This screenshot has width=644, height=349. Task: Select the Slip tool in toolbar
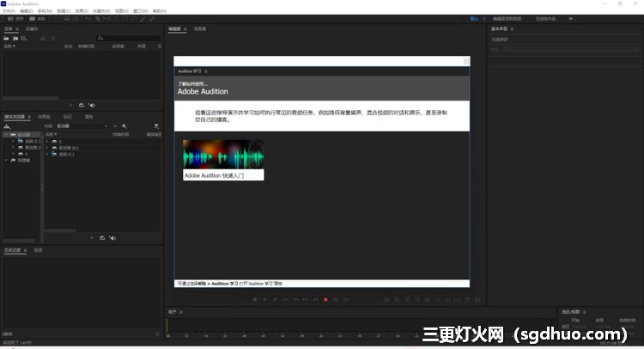(x=106, y=19)
